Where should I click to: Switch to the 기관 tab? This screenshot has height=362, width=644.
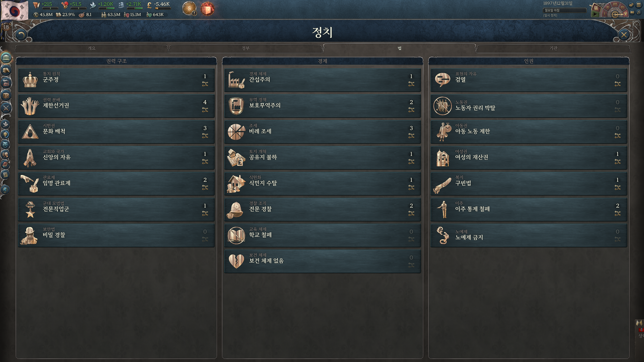coord(553,48)
